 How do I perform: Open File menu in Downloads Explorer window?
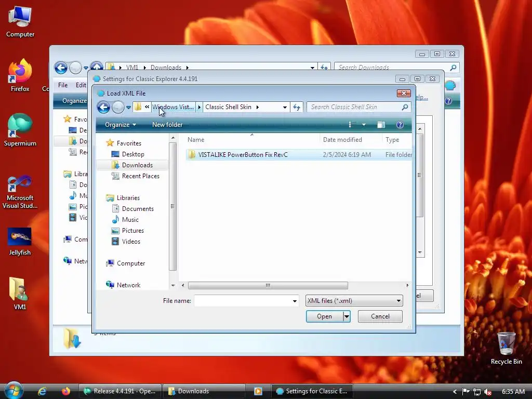pos(63,85)
